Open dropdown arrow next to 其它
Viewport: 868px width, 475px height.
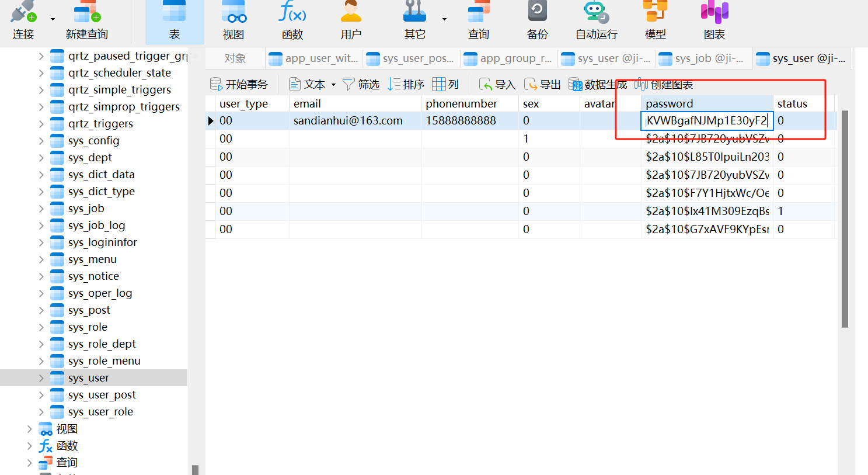point(444,19)
